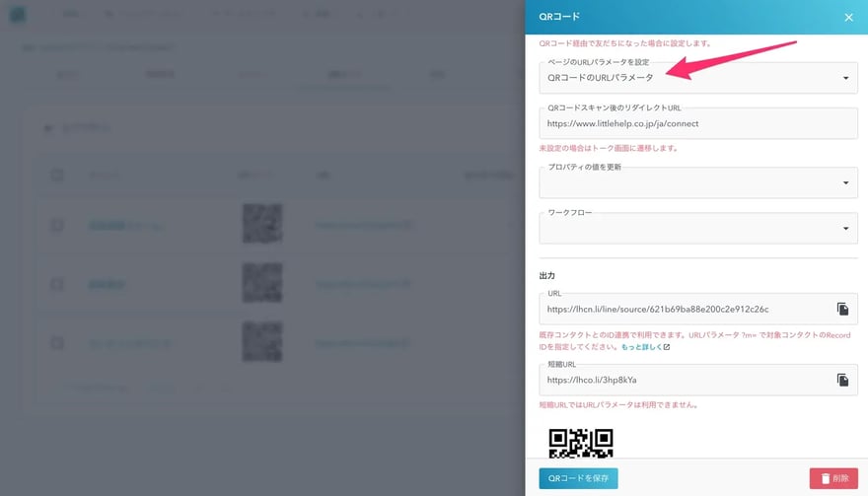
Task: Click the app logo in the top-left corner
Action: tap(19, 16)
